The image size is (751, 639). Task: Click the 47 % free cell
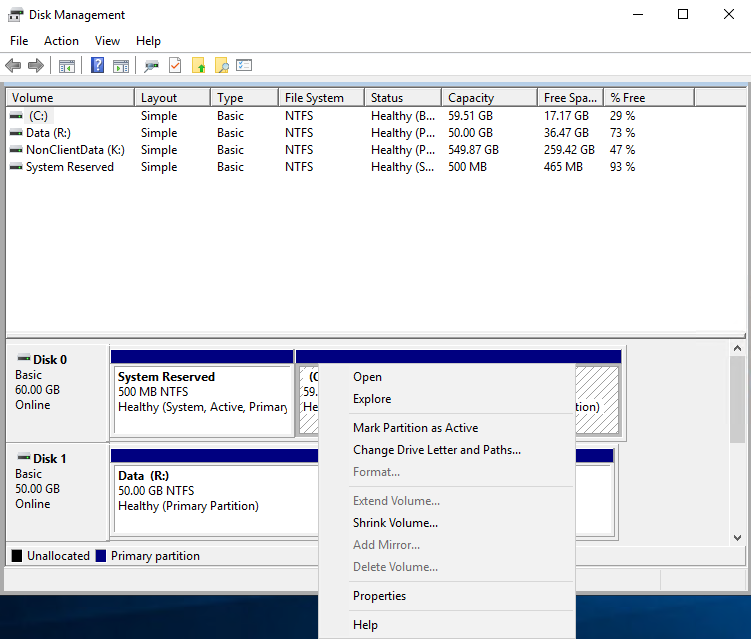pyautogui.click(x=622, y=150)
